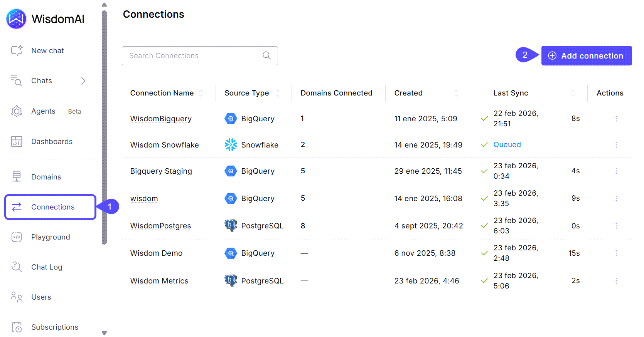
Task: Click created date 6 nov 2025, 8:38
Action: (425, 253)
